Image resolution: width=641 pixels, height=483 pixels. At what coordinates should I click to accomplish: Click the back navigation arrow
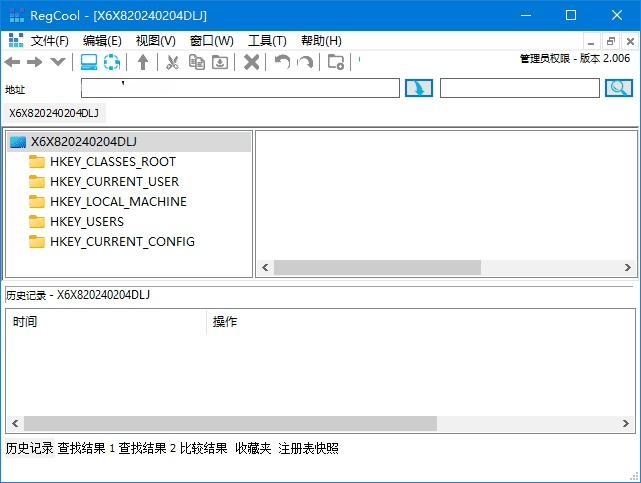13,62
